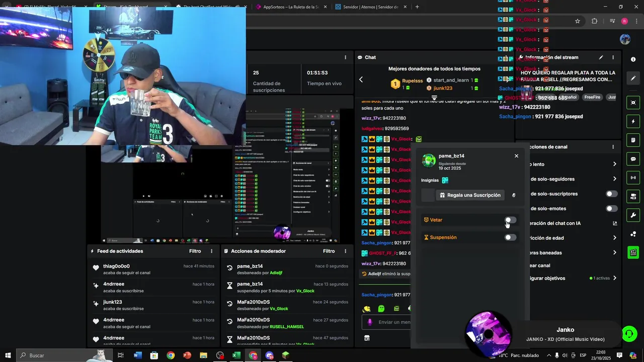This screenshot has height=362, width=644.
Task: Click RUSELL_HAMSEL moderator name link
Action: [x=287, y=327]
